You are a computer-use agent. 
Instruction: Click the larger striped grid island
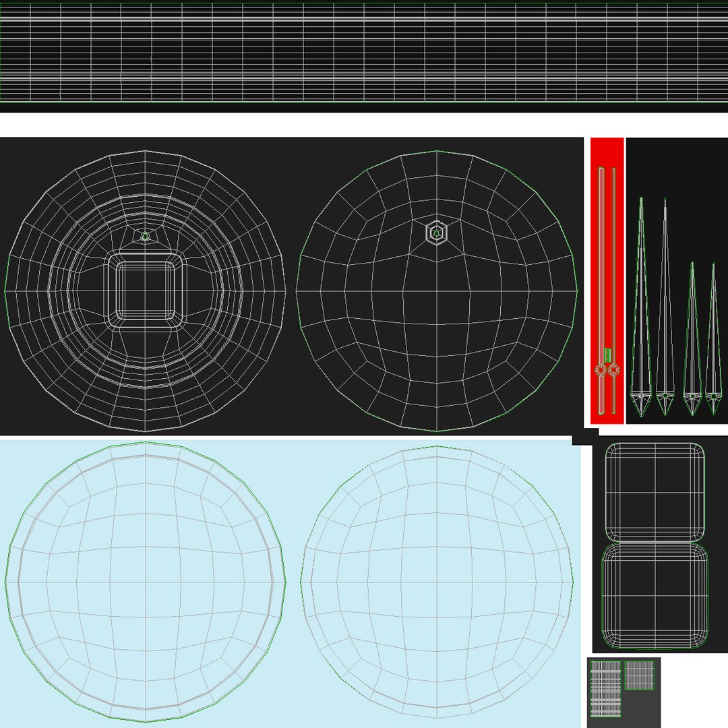tap(605, 689)
